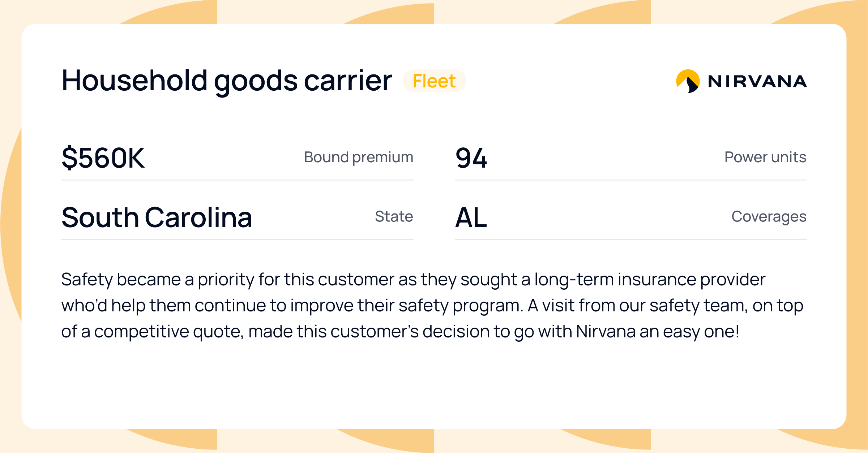Click the Power units label
Screen dimensions: 868x453
pos(765,157)
